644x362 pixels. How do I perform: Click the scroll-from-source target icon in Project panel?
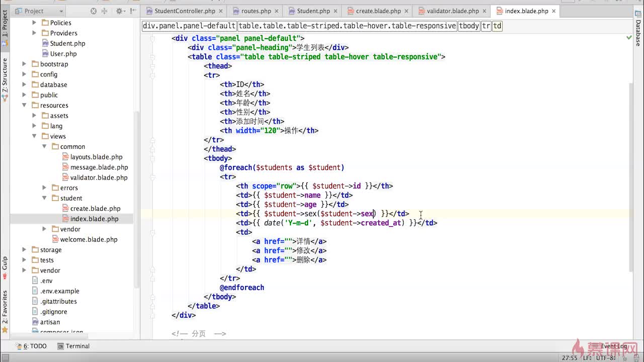[x=94, y=11]
